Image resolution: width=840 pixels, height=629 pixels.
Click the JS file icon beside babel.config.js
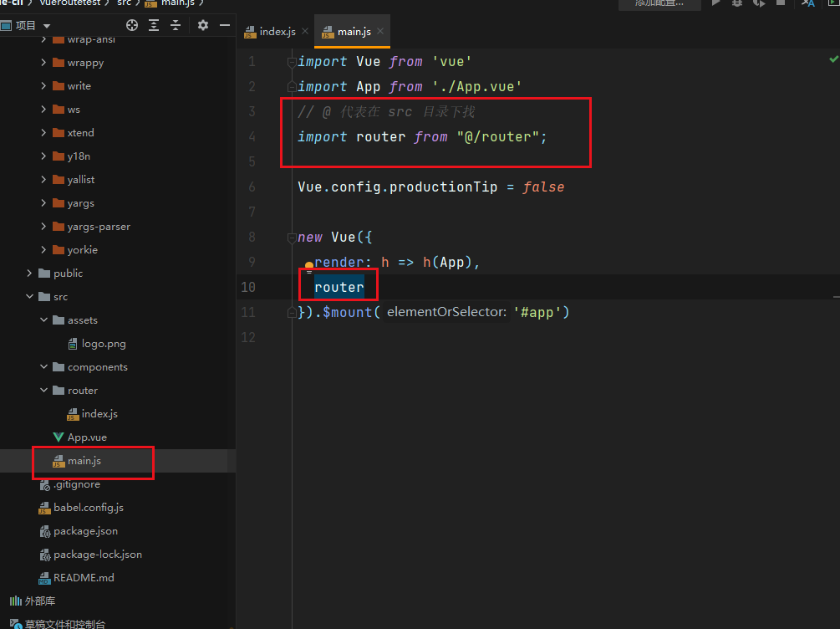point(44,508)
